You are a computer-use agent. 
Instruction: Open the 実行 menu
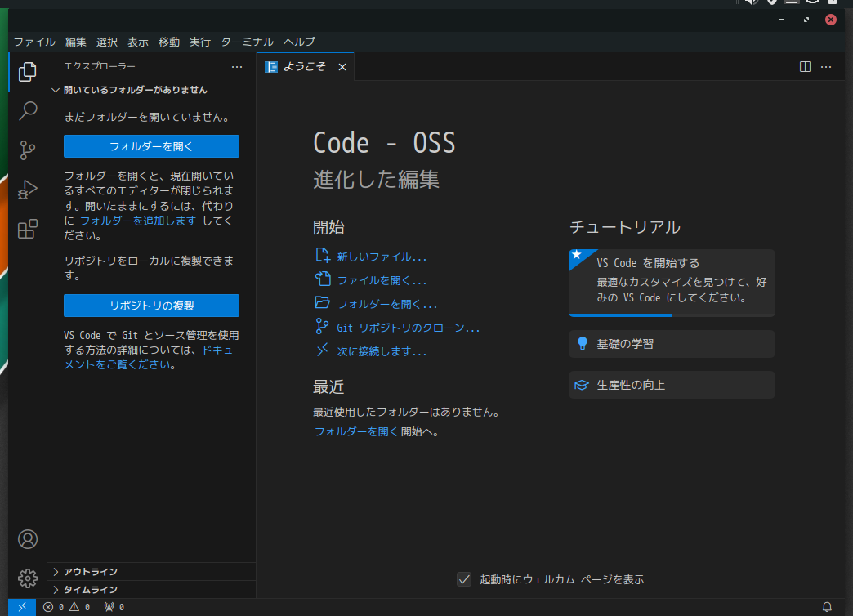200,42
